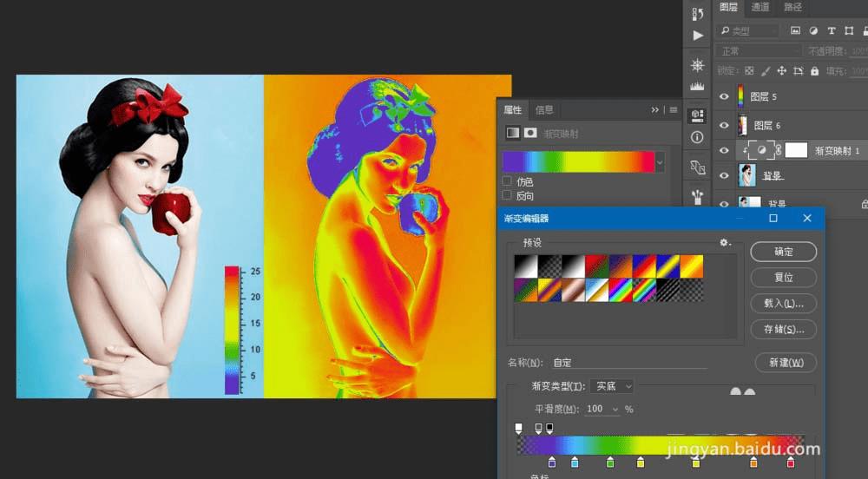Enable the 仿色 dither checkbox

(507, 180)
